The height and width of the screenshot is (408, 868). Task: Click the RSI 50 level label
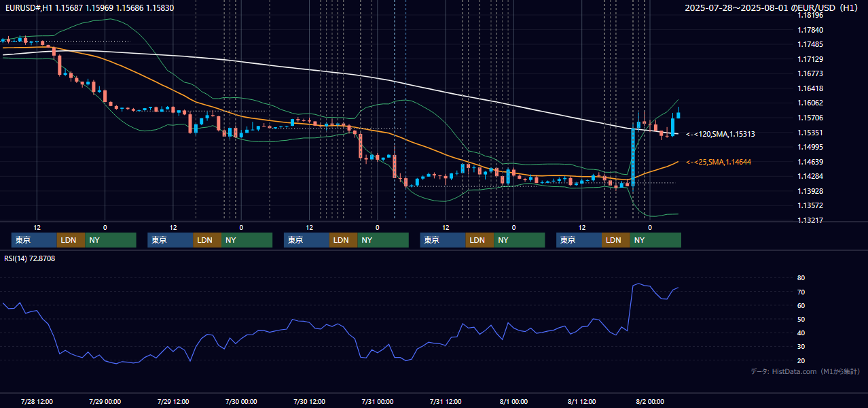(x=801, y=319)
